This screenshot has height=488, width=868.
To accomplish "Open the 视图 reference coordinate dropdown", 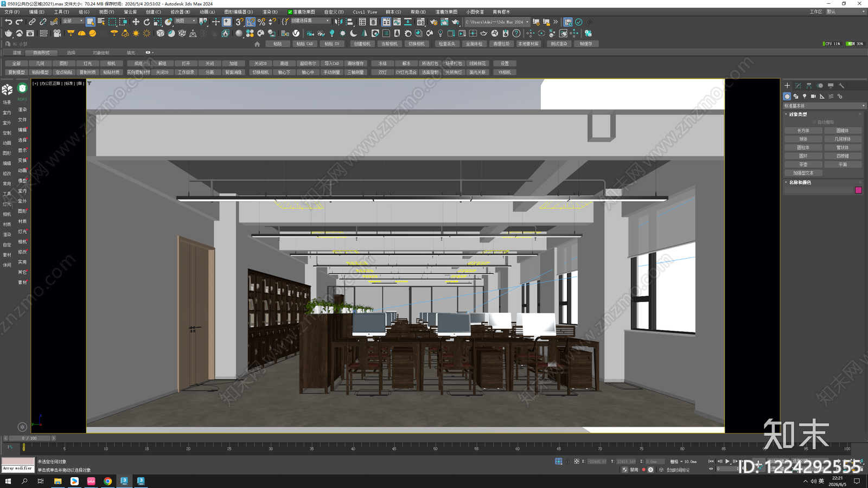I will pyautogui.click(x=186, y=22).
